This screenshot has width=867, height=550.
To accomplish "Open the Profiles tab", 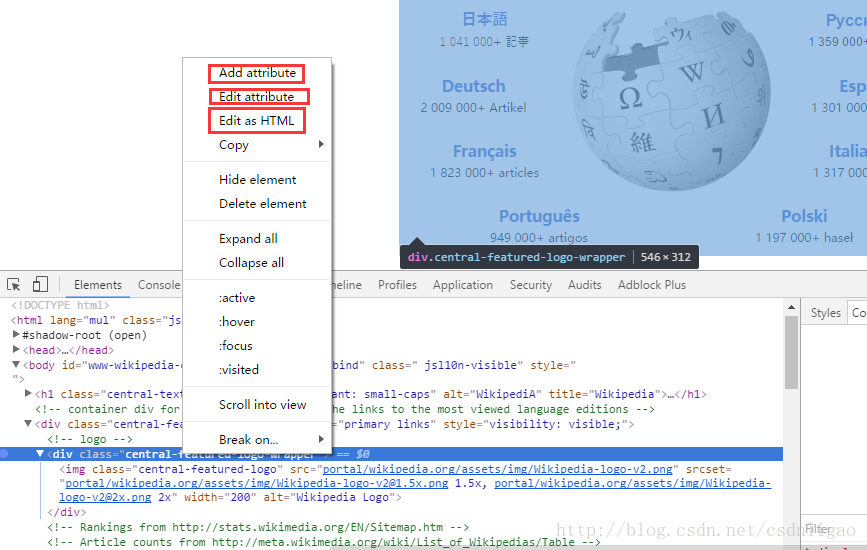I will (x=397, y=285).
